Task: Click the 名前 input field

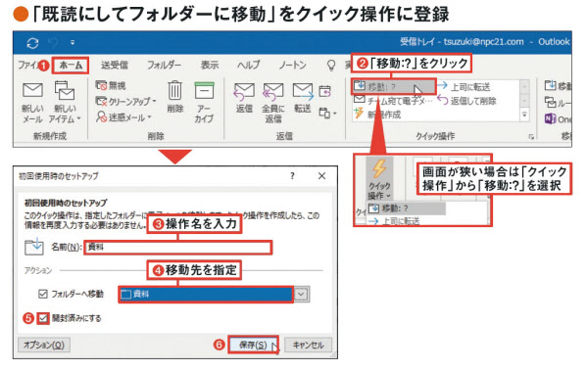Action: coord(178,248)
